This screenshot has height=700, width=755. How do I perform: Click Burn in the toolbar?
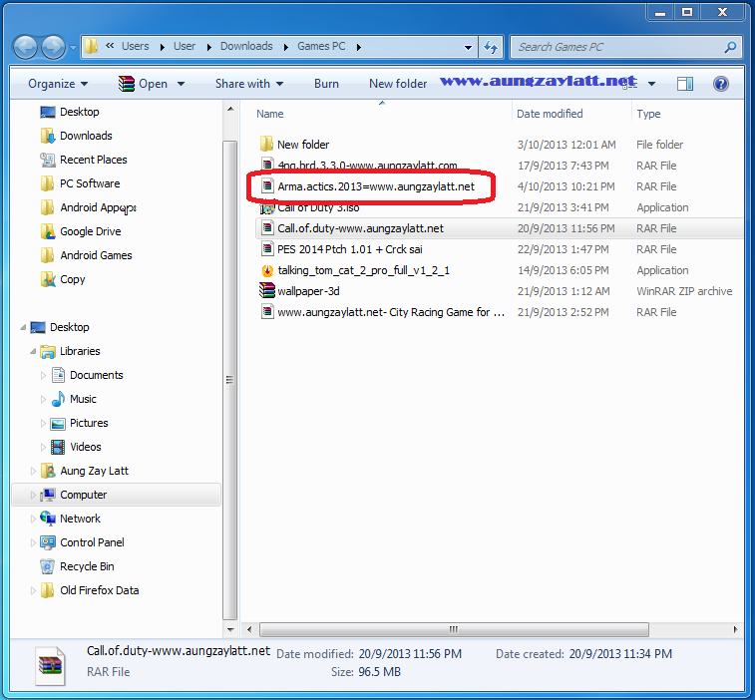click(326, 84)
